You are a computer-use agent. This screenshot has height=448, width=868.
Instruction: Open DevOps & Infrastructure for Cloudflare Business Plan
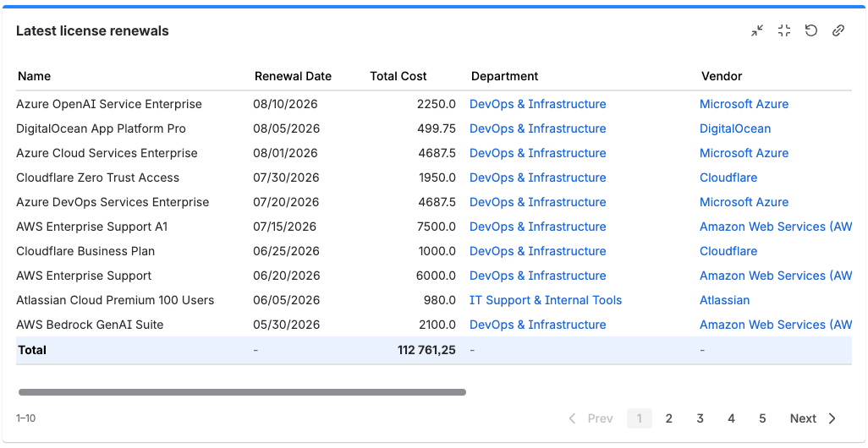tap(537, 251)
